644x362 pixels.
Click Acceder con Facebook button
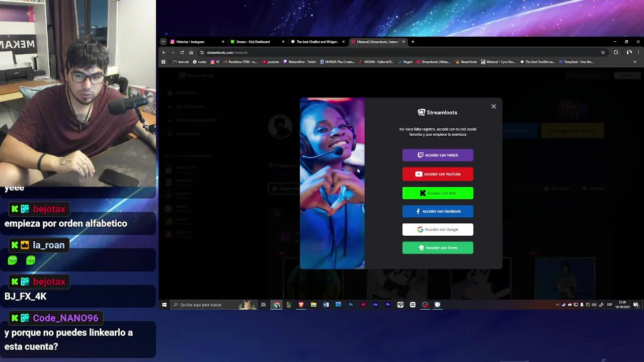pyautogui.click(x=438, y=211)
